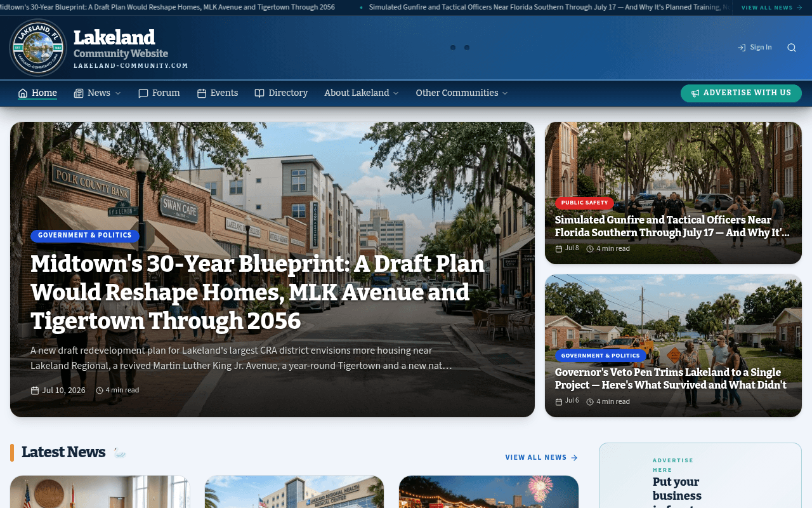Click the Government & Politics tag on the Midtown story

click(85, 236)
